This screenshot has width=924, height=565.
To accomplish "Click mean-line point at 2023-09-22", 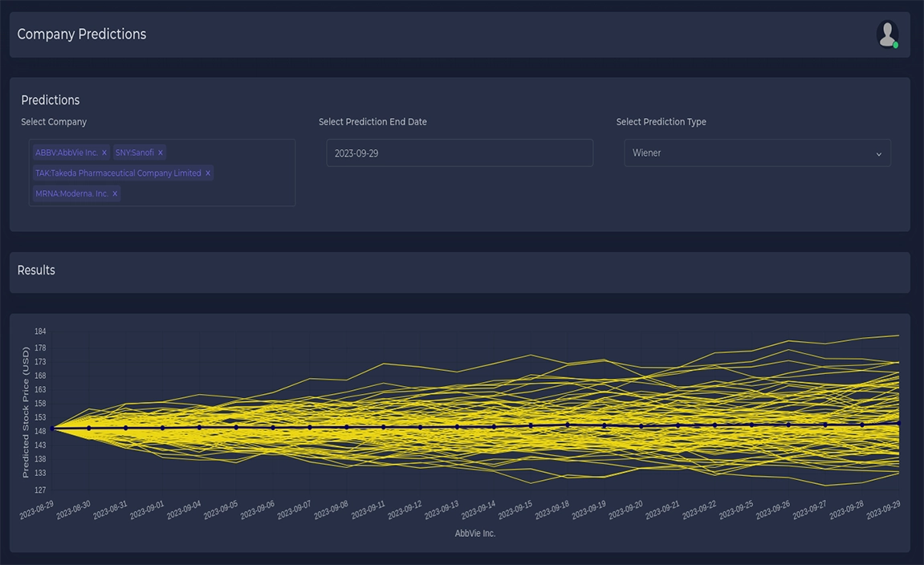I will coord(714,425).
